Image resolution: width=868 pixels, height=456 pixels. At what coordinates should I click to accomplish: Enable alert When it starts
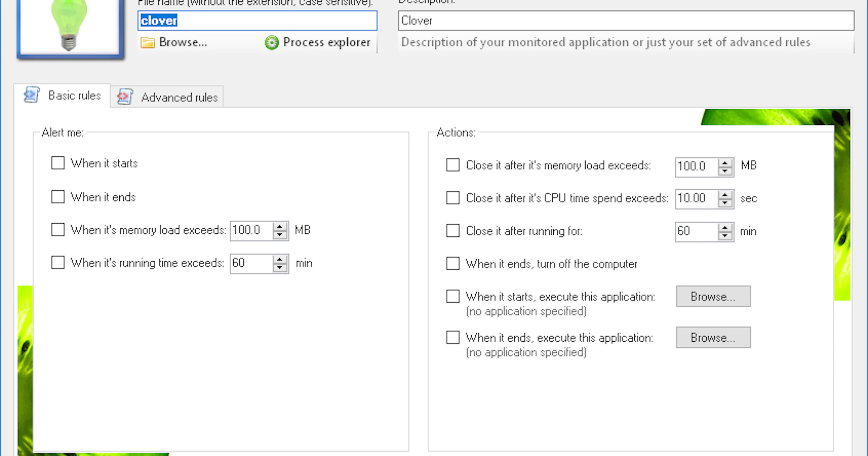pyautogui.click(x=58, y=163)
